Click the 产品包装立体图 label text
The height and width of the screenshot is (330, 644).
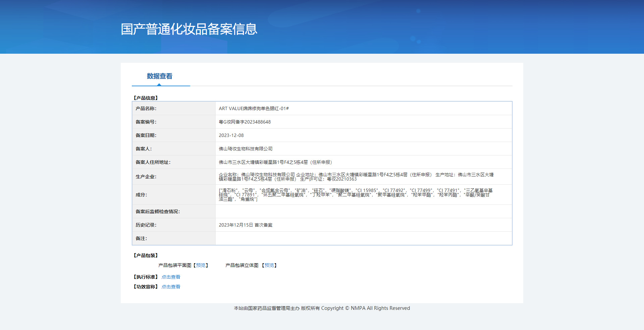(242, 265)
